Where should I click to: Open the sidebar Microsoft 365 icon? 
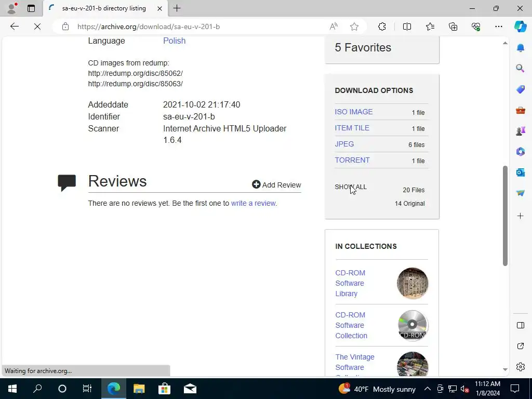point(521,151)
